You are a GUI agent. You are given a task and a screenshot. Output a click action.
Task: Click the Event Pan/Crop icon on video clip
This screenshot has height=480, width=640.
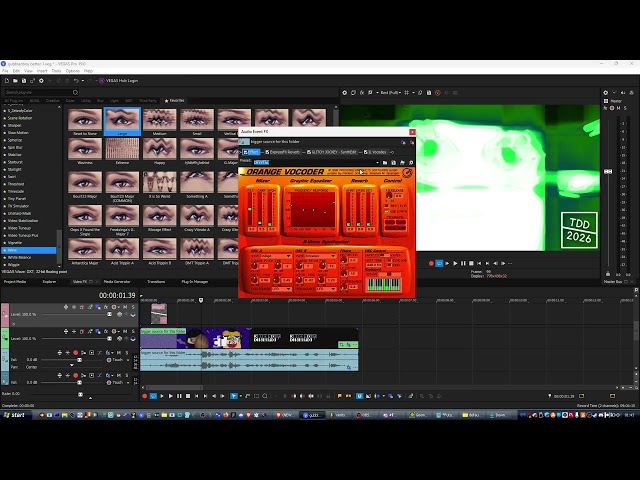(x=342, y=345)
